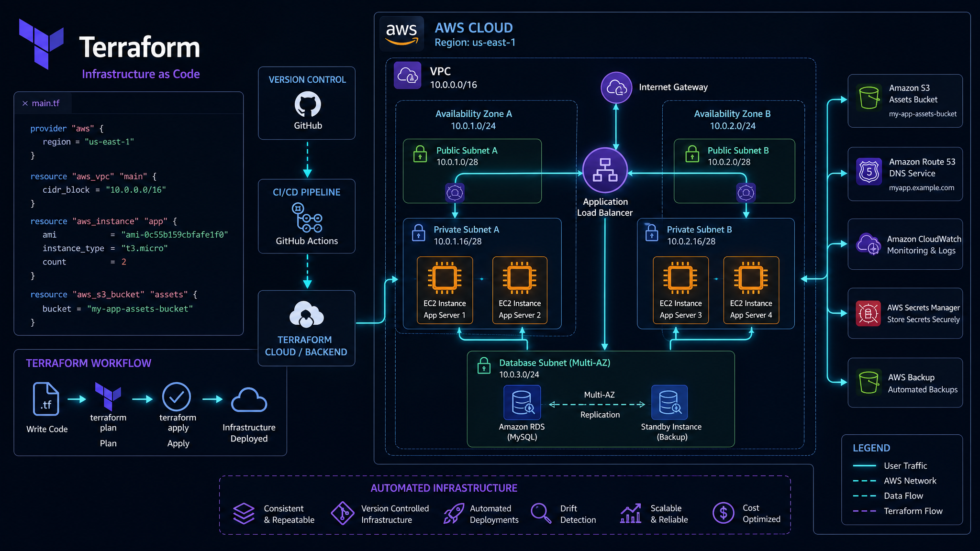Screen dimensions: 980x551
Task: Click the AWS Secrets Manager icon
Action: tap(868, 313)
